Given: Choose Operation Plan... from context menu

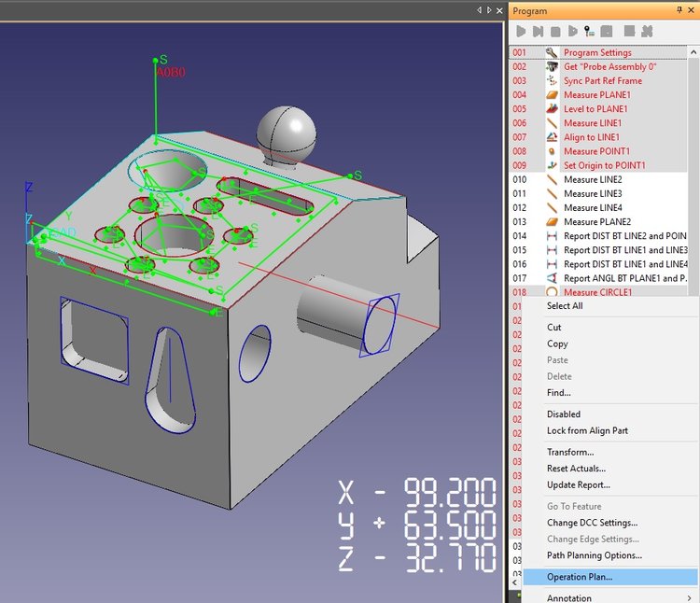Looking at the screenshot, I should 580,577.
